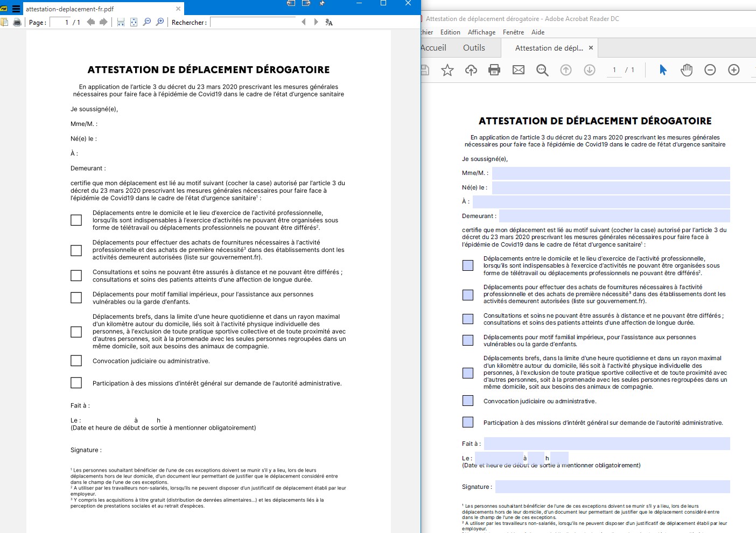Send the file by email envelope icon
Viewport: 756px width, 533px height.
tap(519, 70)
